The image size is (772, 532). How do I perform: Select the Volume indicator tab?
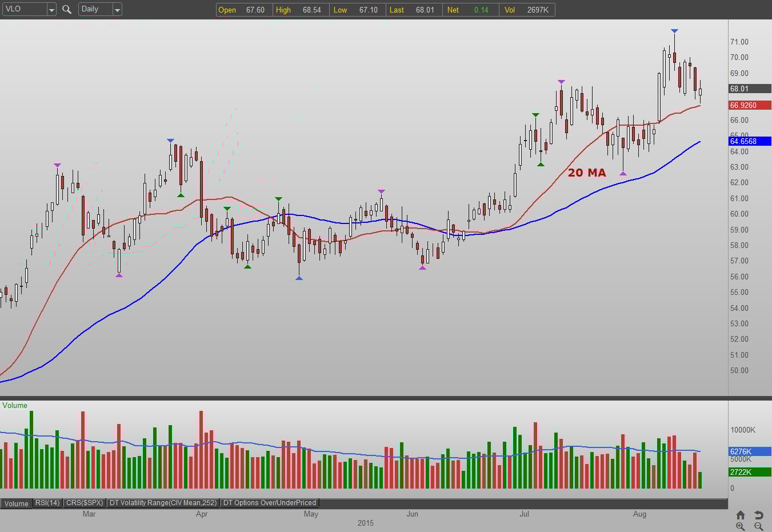point(16,503)
